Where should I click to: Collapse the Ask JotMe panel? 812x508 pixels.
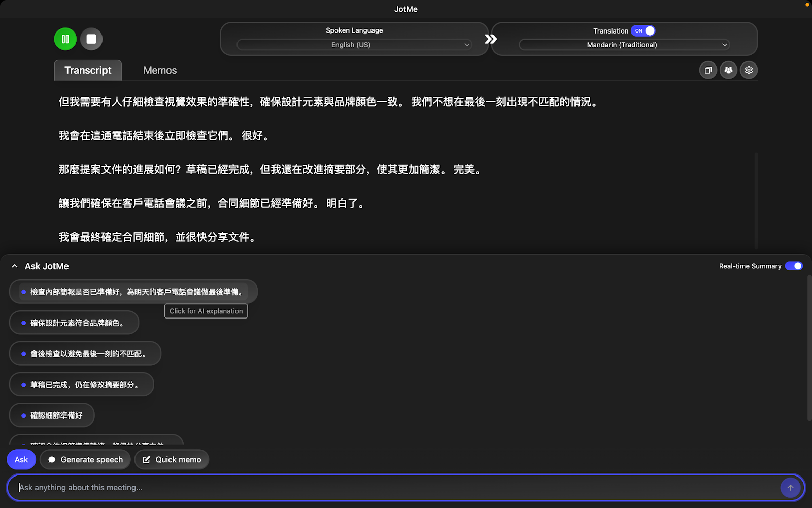click(x=14, y=266)
